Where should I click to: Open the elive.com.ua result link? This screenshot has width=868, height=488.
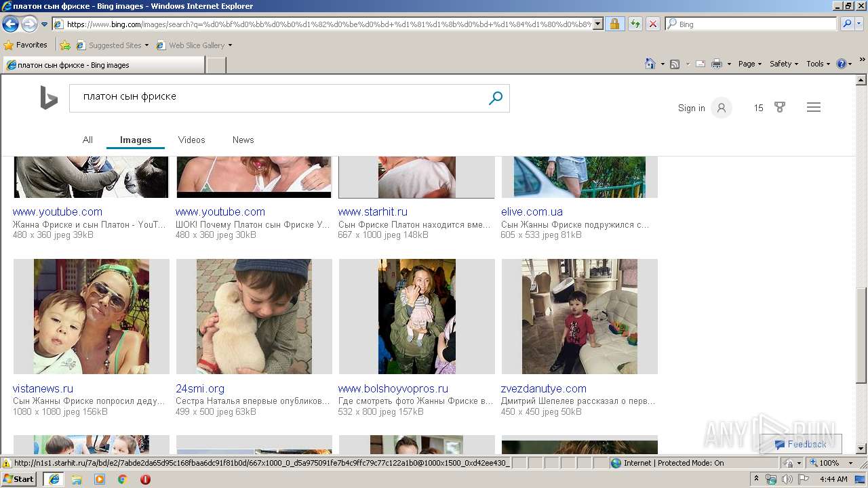[532, 211]
